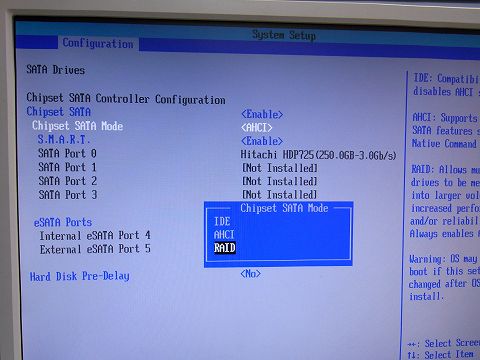
Task: Change the Chipset SATA <Enable> value
Action: point(262,114)
